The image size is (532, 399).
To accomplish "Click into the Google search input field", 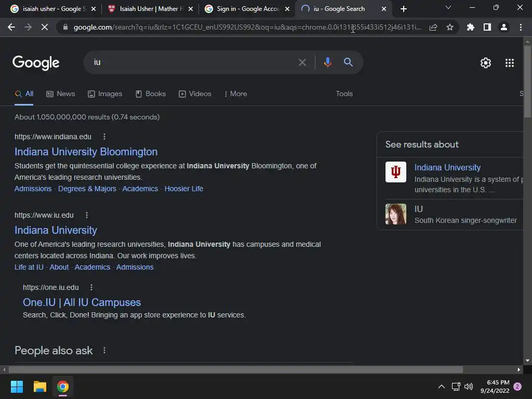I will pos(193,62).
